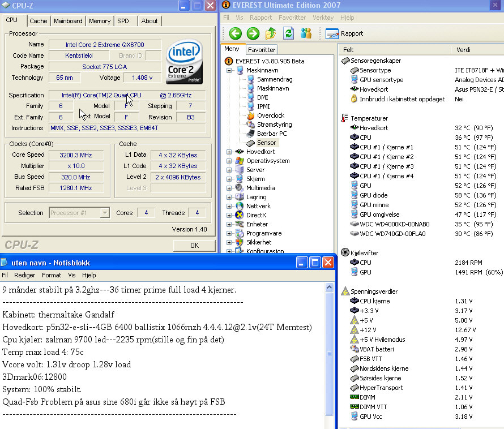
Task: Click the green Back arrow in EVEREST toolbar
Action: (x=235, y=33)
